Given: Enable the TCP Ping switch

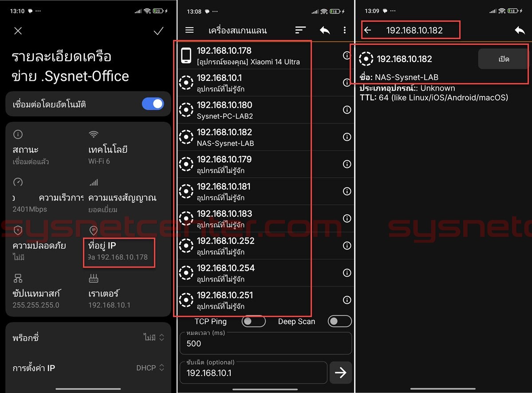Looking at the screenshot, I should 253,321.
